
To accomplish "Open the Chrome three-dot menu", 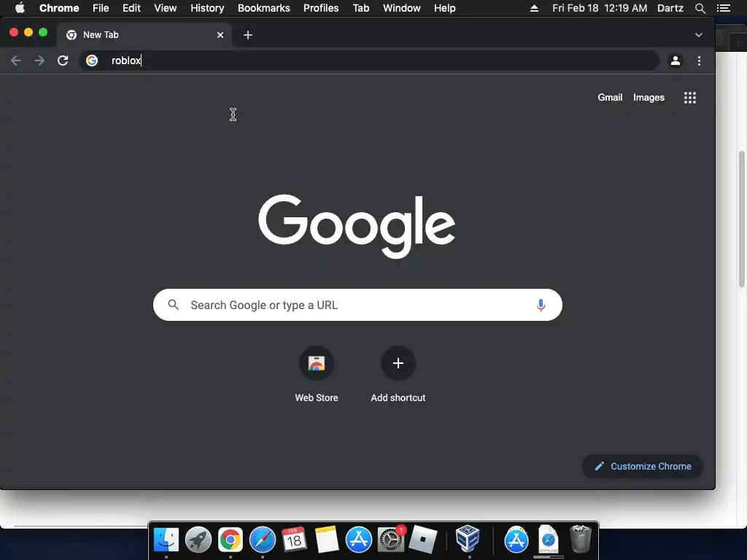I will (x=699, y=61).
